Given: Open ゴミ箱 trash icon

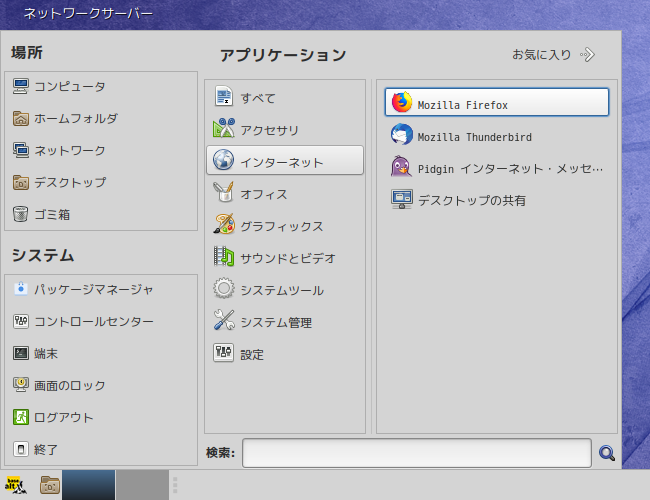Looking at the screenshot, I should [21, 214].
